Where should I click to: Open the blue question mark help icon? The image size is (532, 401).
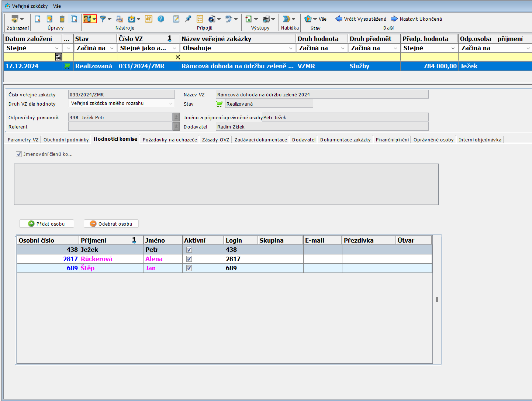coord(161,19)
